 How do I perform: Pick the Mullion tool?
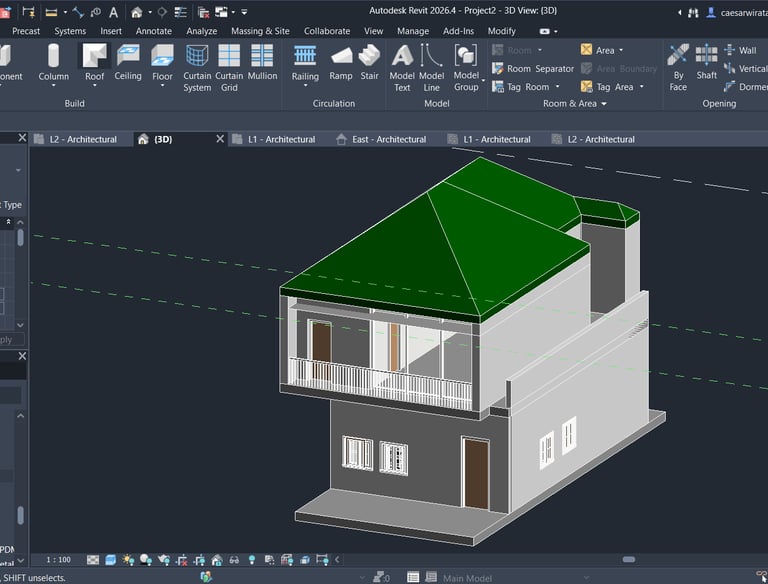tap(262, 62)
